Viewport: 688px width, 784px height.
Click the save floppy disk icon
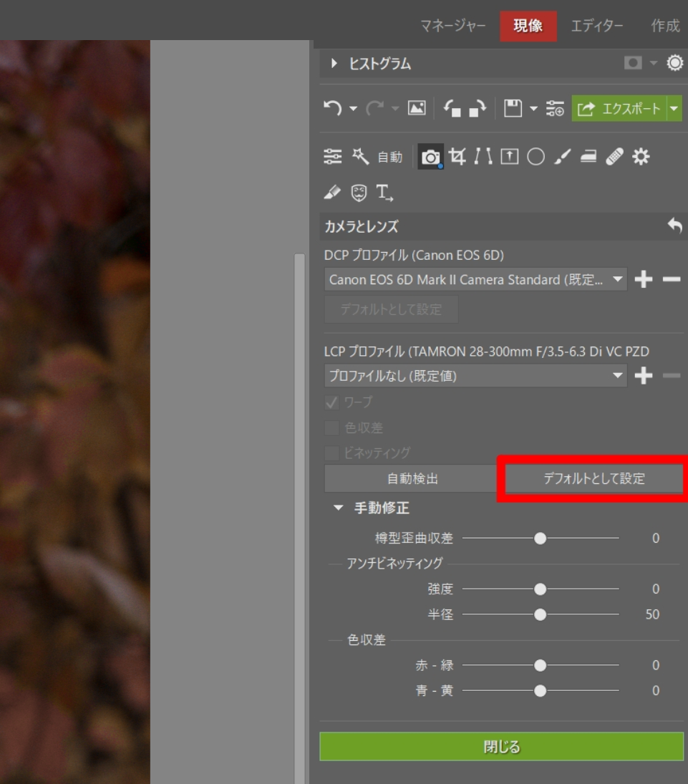tap(513, 108)
